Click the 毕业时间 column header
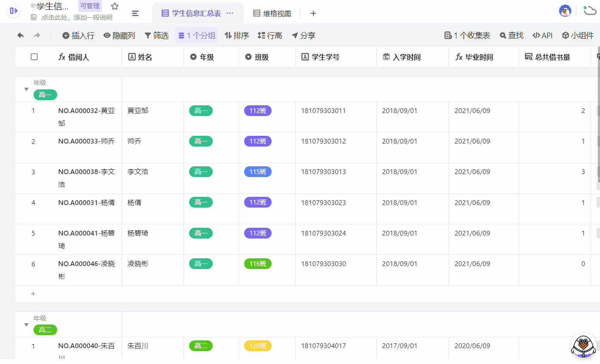Viewport: 600px width, 364px height. 484,57
